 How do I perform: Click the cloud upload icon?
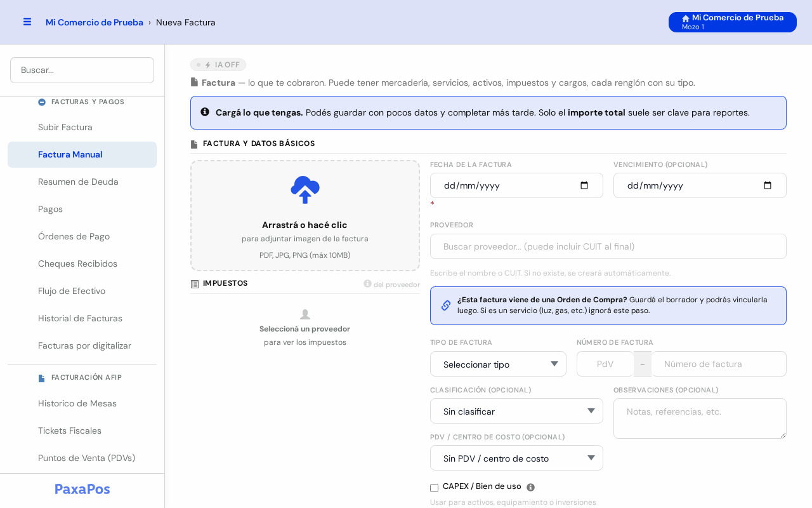[305, 189]
